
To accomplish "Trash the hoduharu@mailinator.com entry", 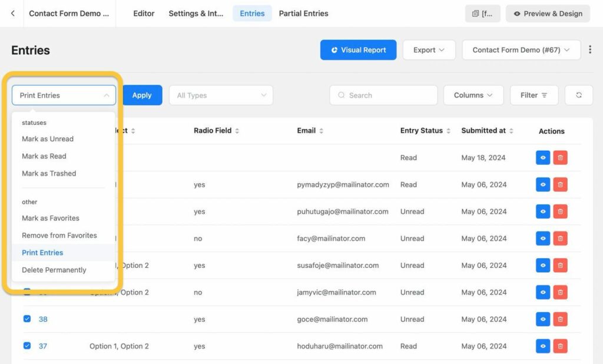I will coord(561,346).
